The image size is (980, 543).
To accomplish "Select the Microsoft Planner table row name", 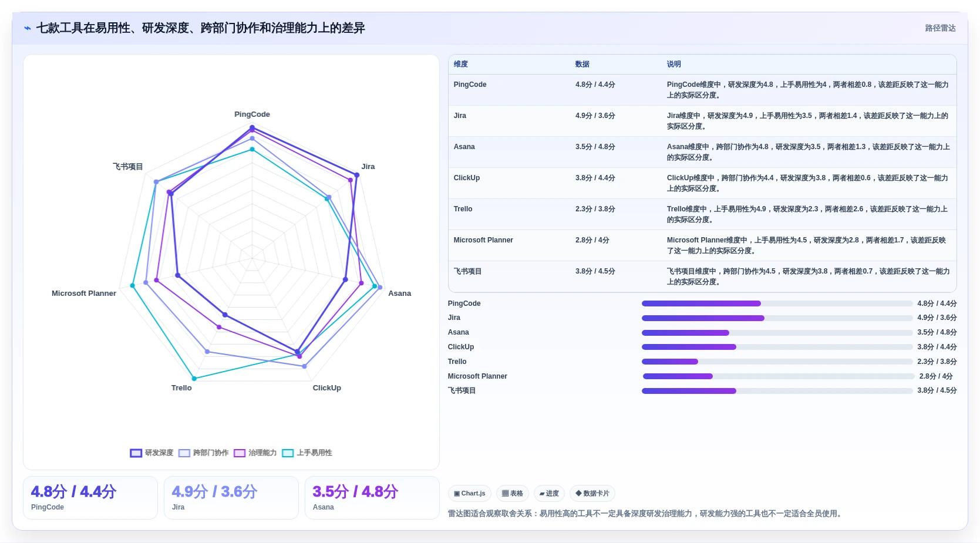I will point(483,240).
